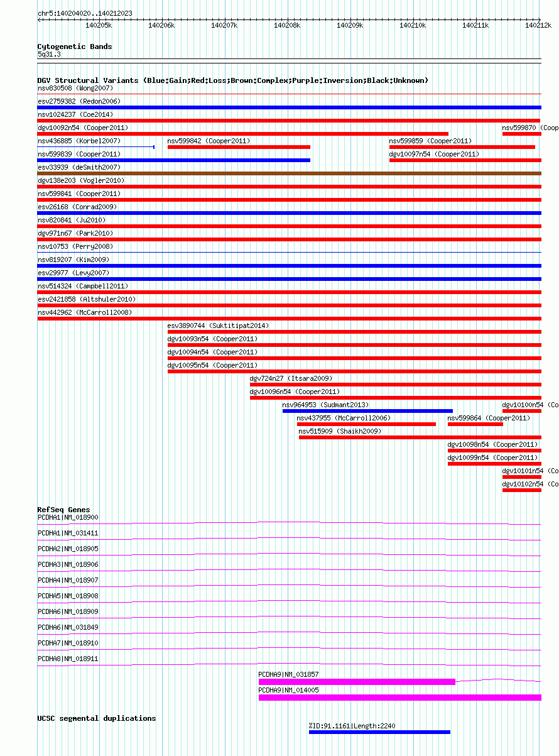Viewport: 559px width, 756px height.
Task: Open the UCSC segmental duplications track title
Action: tap(97, 718)
